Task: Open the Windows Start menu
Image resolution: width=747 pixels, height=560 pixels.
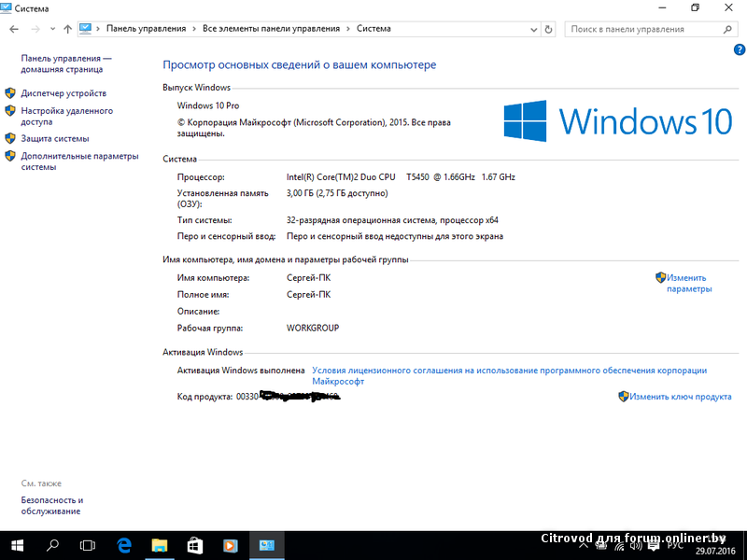Action: tap(17, 545)
